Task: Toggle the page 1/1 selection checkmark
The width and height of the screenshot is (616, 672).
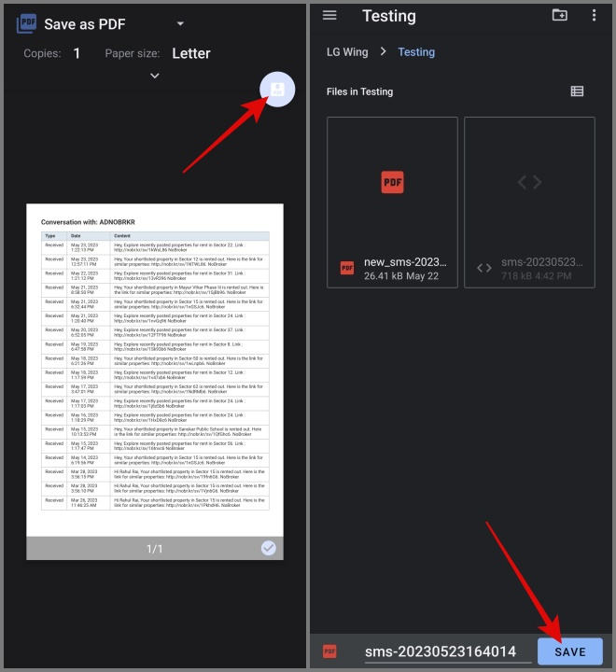Action: [269, 548]
